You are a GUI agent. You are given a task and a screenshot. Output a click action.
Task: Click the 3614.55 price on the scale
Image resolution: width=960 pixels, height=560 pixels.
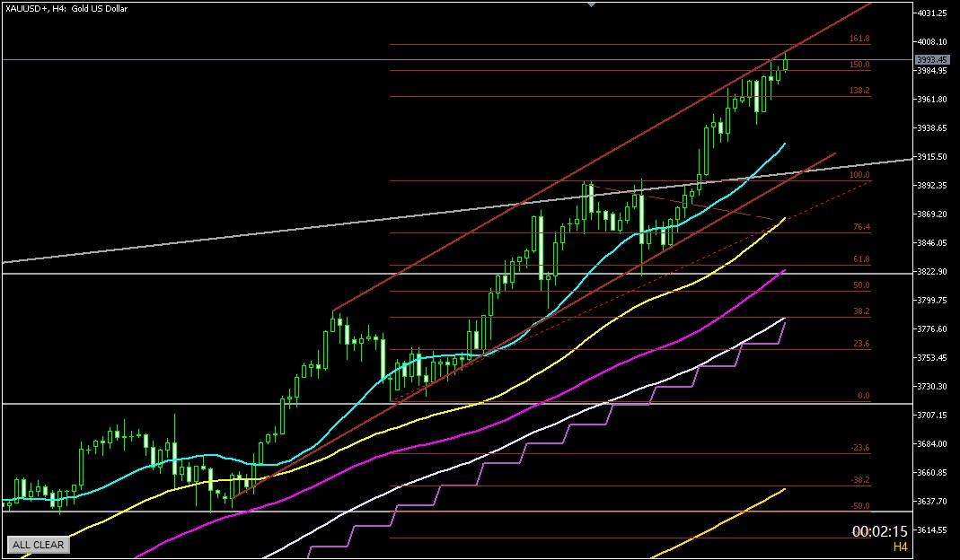point(933,529)
